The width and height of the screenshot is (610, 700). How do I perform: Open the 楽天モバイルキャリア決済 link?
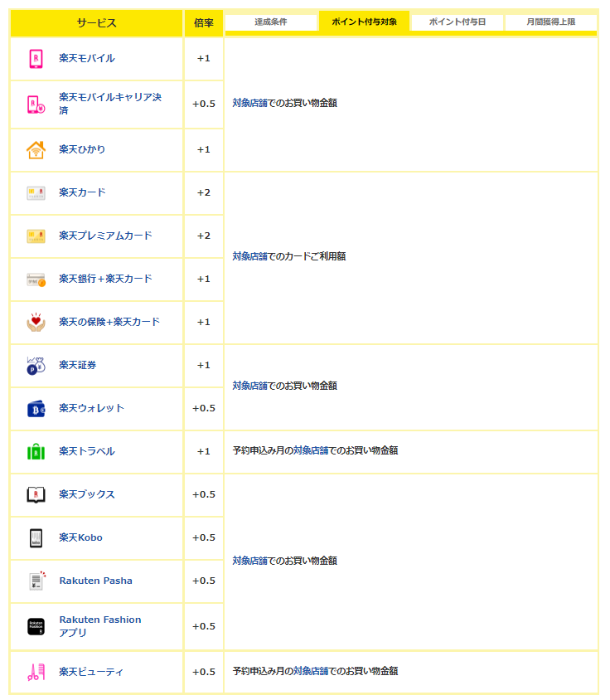pyautogui.click(x=110, y=104)
